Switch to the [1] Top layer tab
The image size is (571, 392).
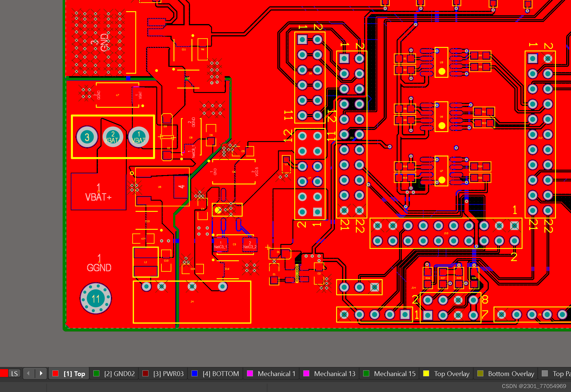click(x=69, y=374)
